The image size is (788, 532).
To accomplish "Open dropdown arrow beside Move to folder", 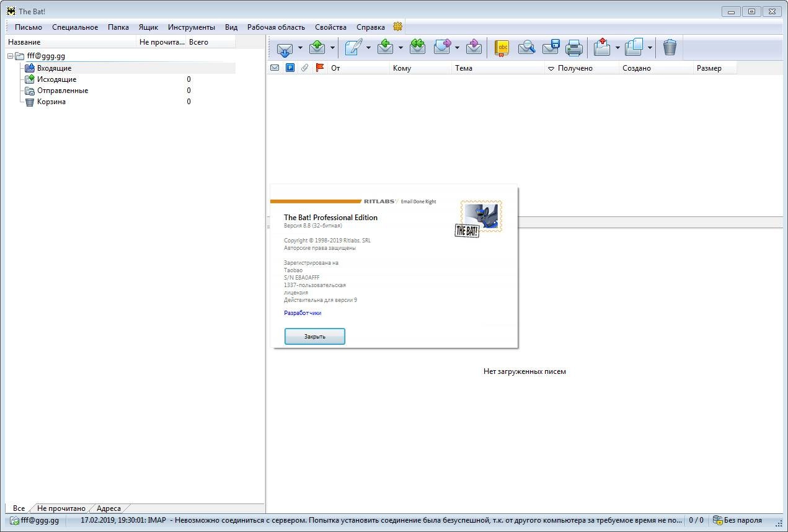I will tap(618, 48).
